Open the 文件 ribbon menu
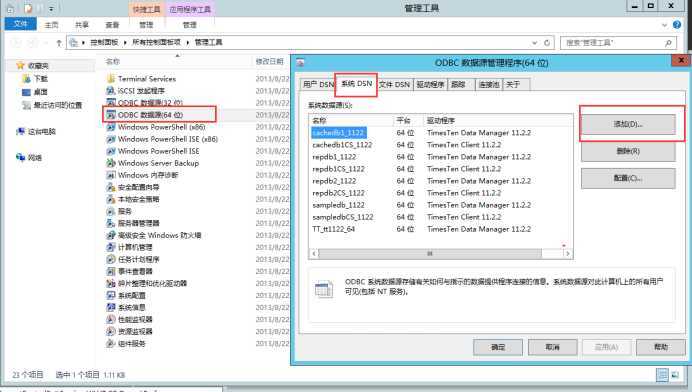The image size is (692, 392). pos(20,24)
